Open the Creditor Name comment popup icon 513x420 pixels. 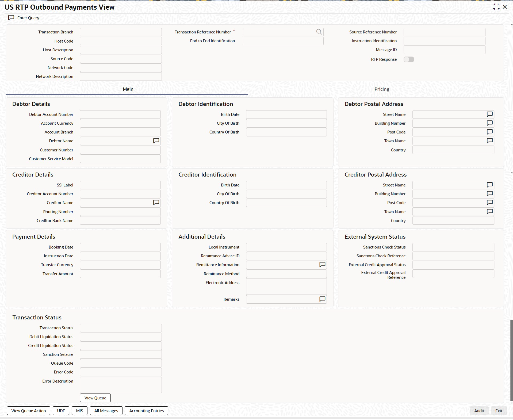pos(156,203)
